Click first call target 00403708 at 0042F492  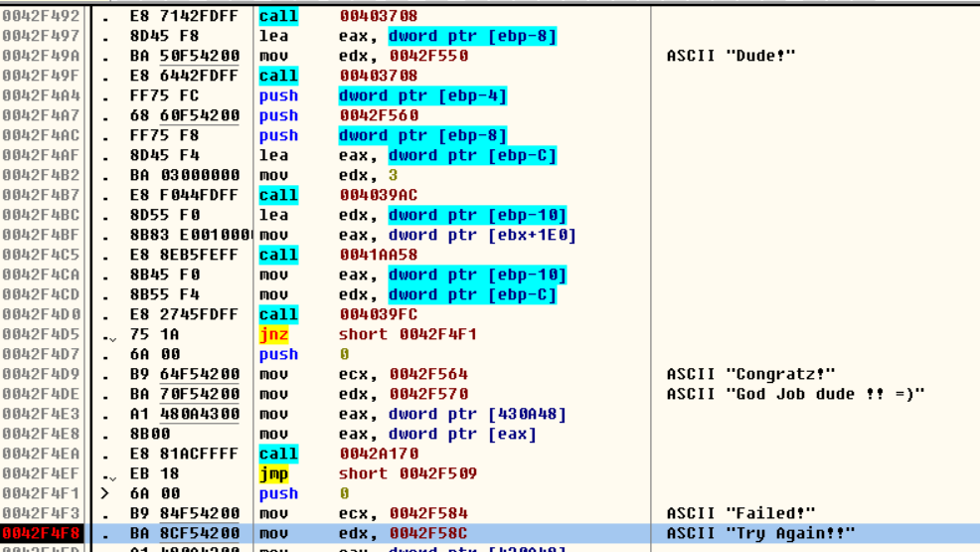tap(379, 16)
